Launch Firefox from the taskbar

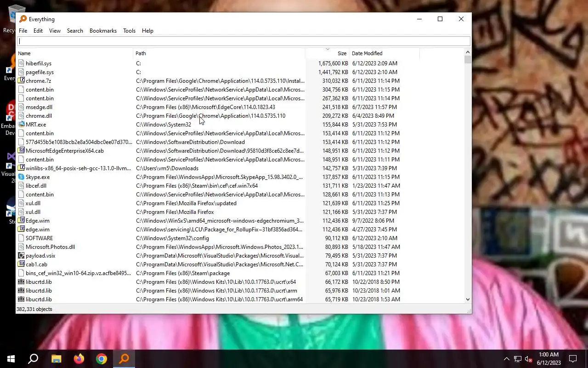click(x=79, y=359)
